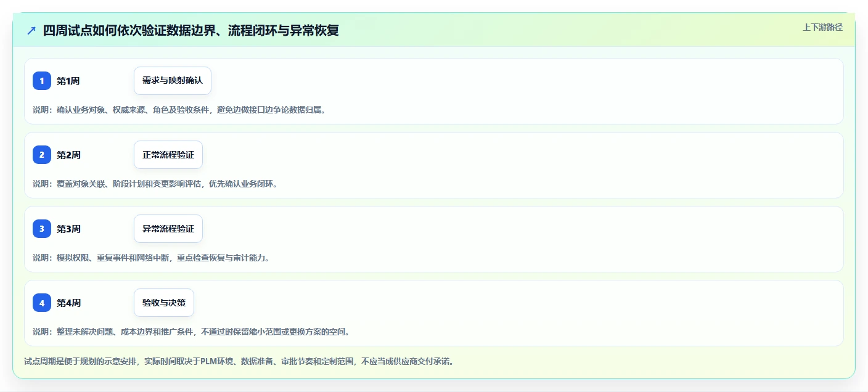
Task: Click the 上下游路径 label
Action: tap(822, 27)
